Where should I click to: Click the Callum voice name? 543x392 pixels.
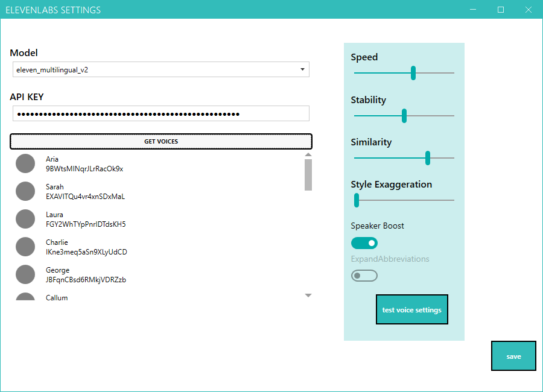tap(57, 297)
